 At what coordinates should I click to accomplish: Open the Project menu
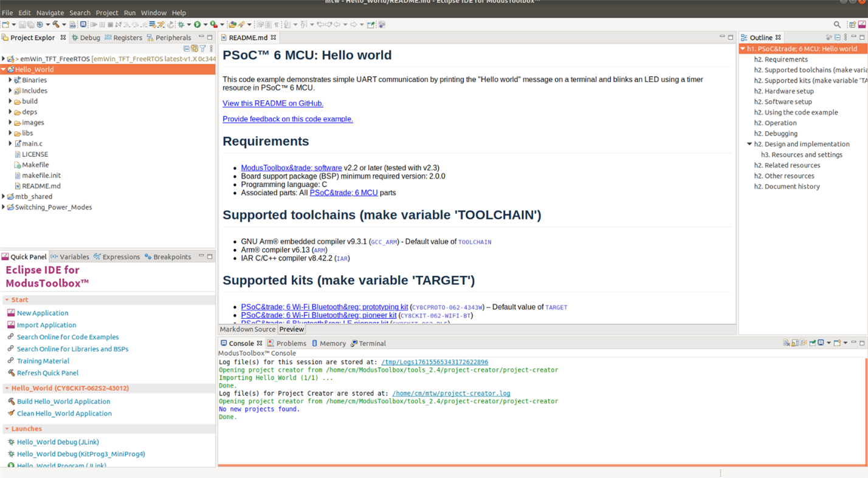pyautogui.click(x=107, y=13)
